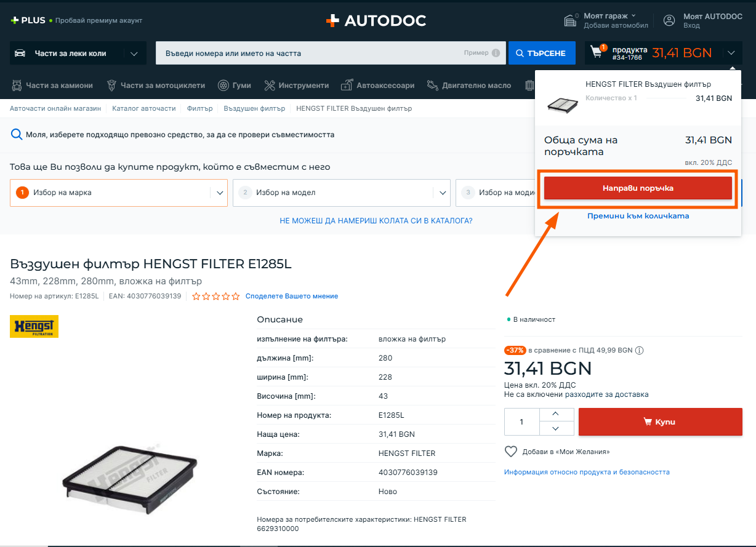Click the AUTODOC logo
The height and width of the screenshot is (547, 756).
(376, 21)
